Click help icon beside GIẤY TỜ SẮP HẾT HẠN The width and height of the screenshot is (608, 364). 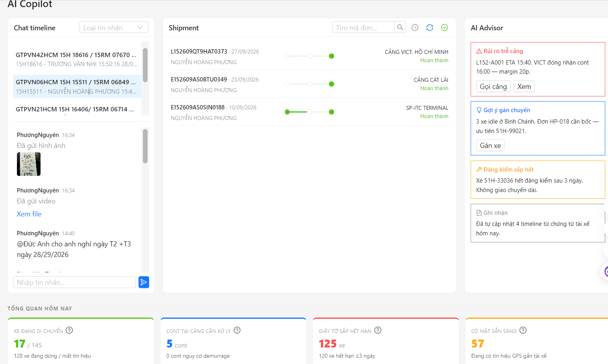pyautogui.click(x=378, y=330)
